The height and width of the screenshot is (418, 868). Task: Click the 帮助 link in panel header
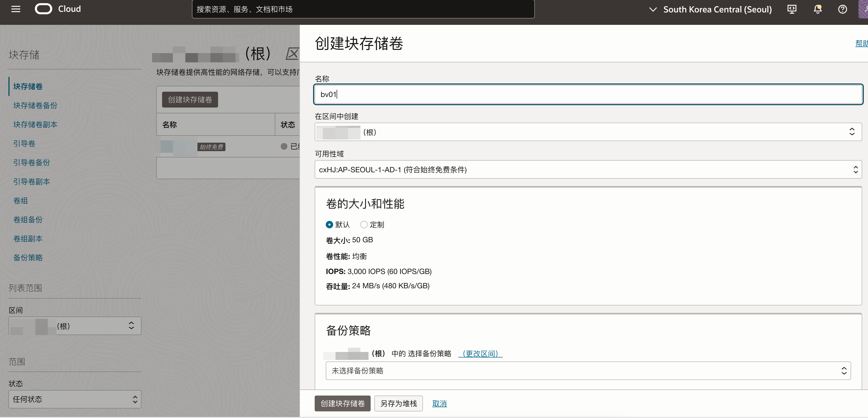tap(861, 43)
